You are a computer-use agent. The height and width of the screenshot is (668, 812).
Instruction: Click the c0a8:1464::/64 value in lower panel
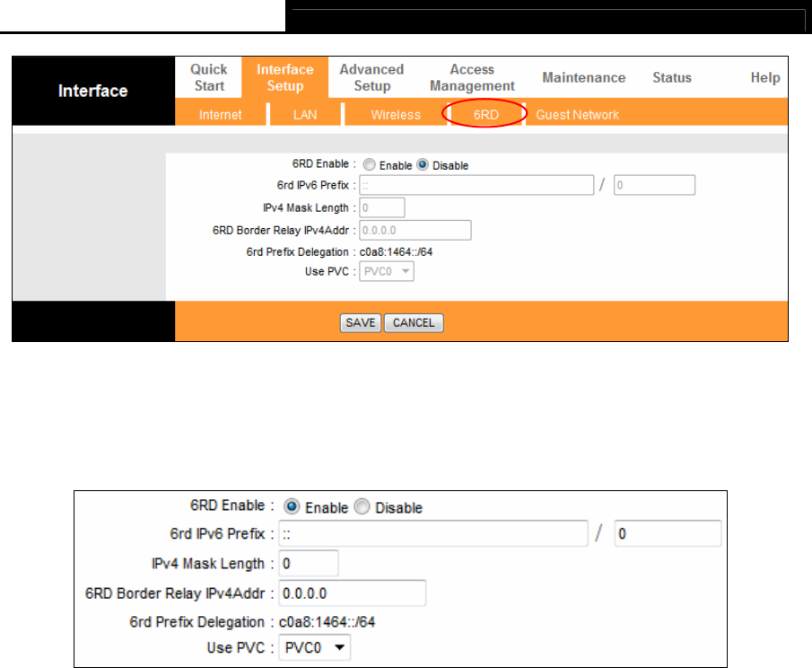(x=327, y=622)
